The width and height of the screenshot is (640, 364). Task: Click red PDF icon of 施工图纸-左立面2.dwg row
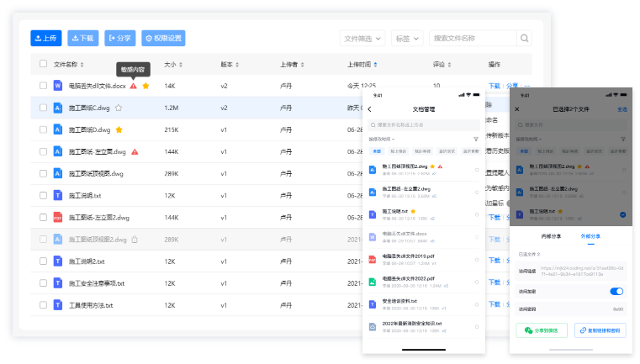click(58, 218)
